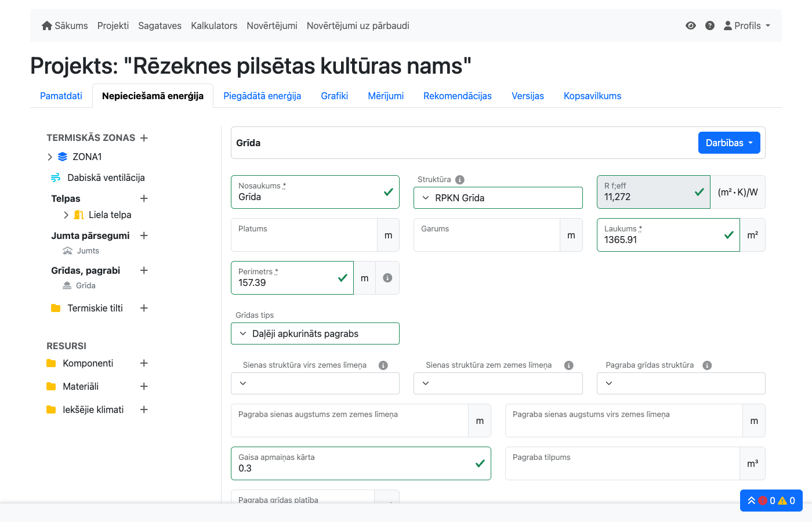The image size is (812, 522).
Task: Open the Struktūra dropdown showing RPKN Grīda
Action: point(498,198)
